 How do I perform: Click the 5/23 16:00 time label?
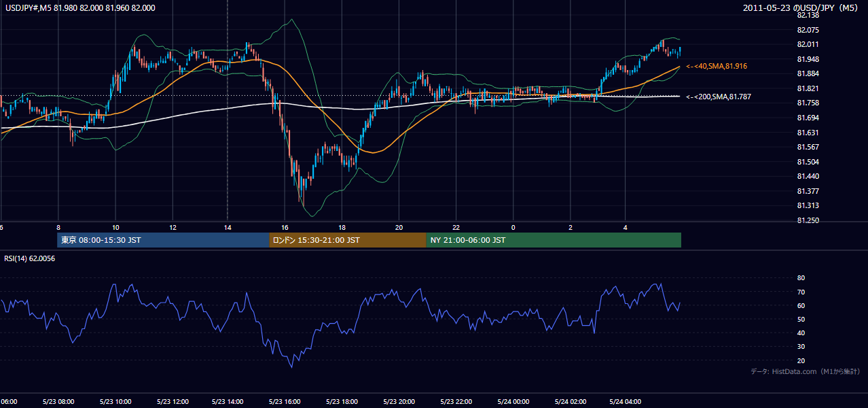(285, 402)
